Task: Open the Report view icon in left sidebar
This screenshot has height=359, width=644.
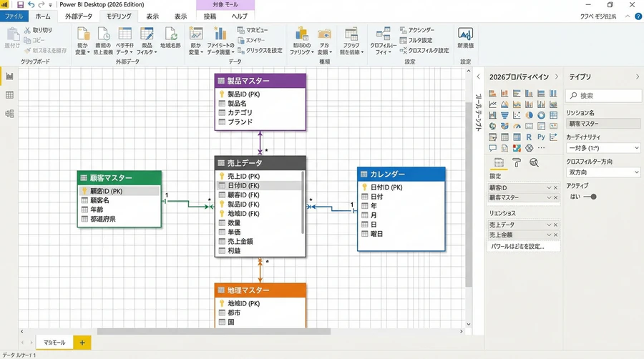Action: click(x=9, y=77)
